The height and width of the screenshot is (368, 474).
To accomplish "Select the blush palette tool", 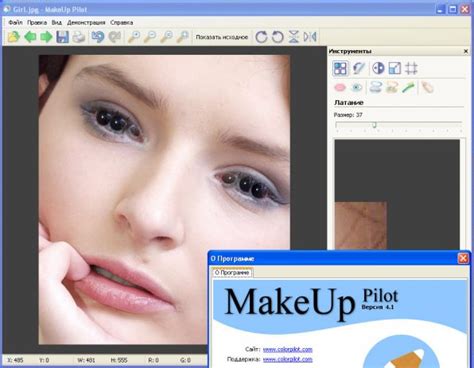I will coord(392,87).
